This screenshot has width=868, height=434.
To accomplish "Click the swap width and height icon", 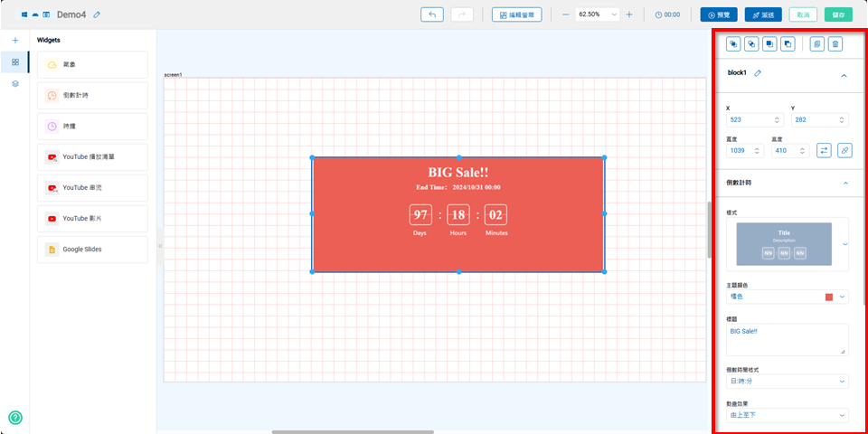I will [824, 150].
